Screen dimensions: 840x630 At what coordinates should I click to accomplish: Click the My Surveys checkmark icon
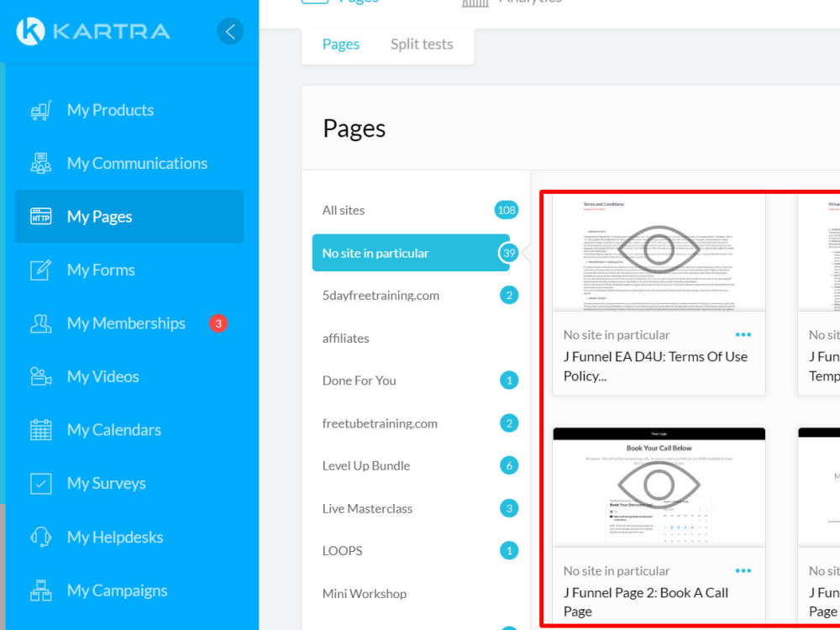click(40, 483)
